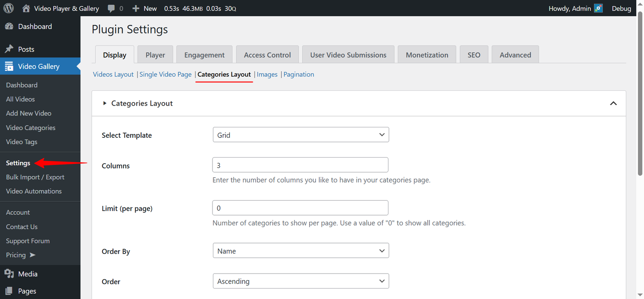The height and width of the screenshot is (299, 644).
Task: Click the Admin avatar image
Action: click(599, 8)
